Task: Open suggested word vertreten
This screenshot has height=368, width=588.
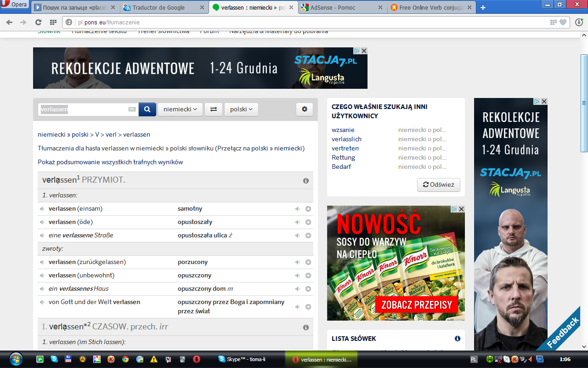Action: click(x=345, y=148)
